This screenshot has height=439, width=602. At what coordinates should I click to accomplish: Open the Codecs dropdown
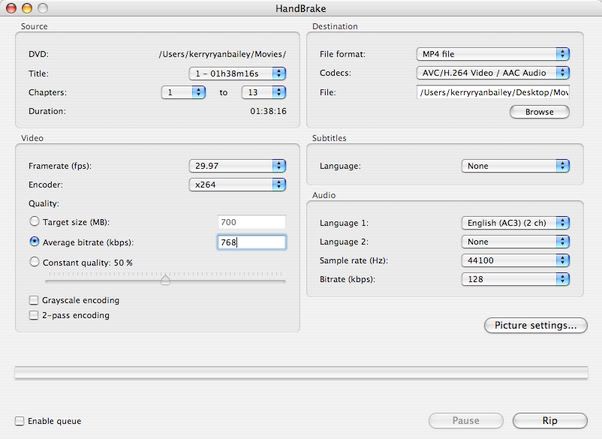pyautogui.click(x=493, y=73)
